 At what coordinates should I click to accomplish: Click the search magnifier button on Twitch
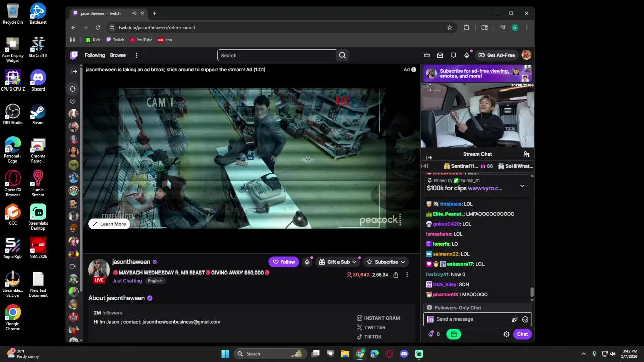click(342, 55)
